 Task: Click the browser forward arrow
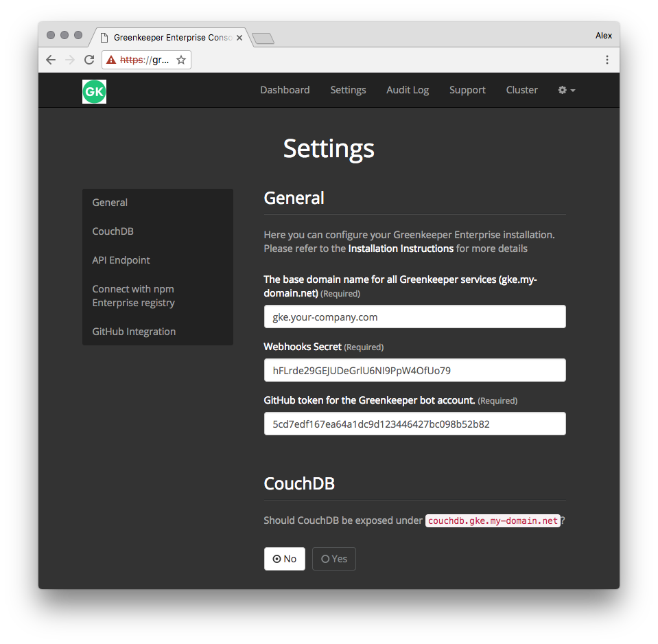pyautogui.click(x=70, y=60)
